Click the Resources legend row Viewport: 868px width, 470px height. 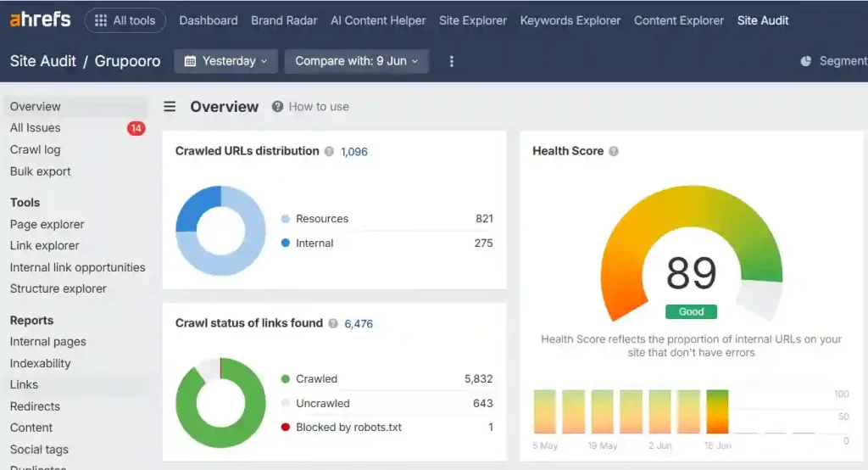point(387,218)
